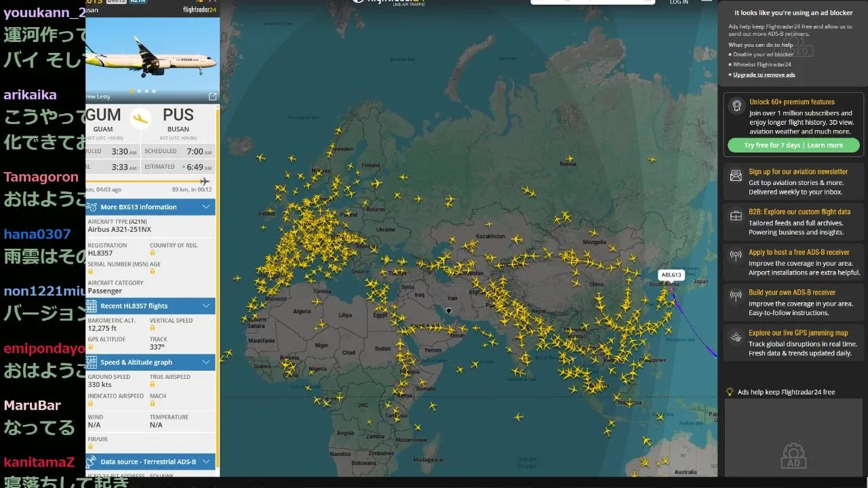This screenshot has width=868, height=488.
Task: Click lock icon under True Airspeed
Action: (153, 384)
